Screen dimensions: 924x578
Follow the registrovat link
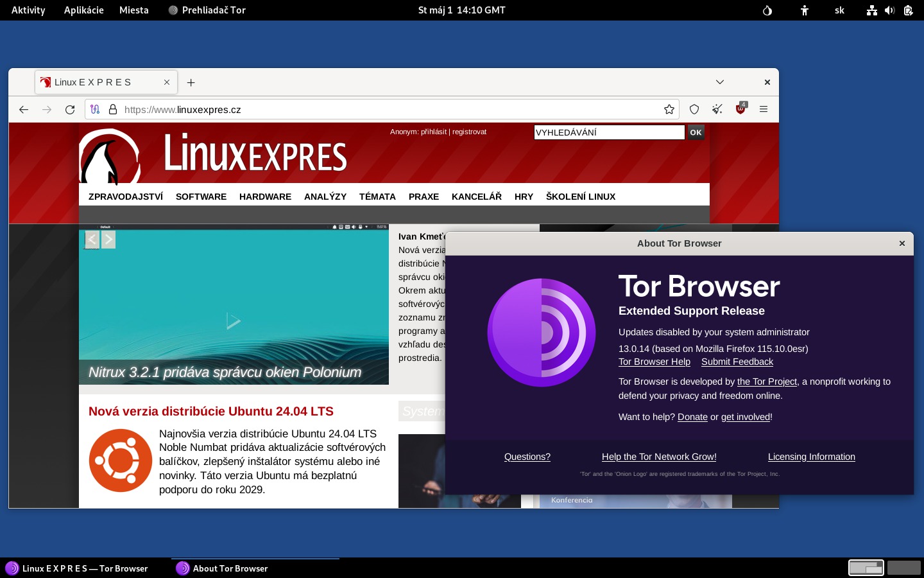[469, 132]
